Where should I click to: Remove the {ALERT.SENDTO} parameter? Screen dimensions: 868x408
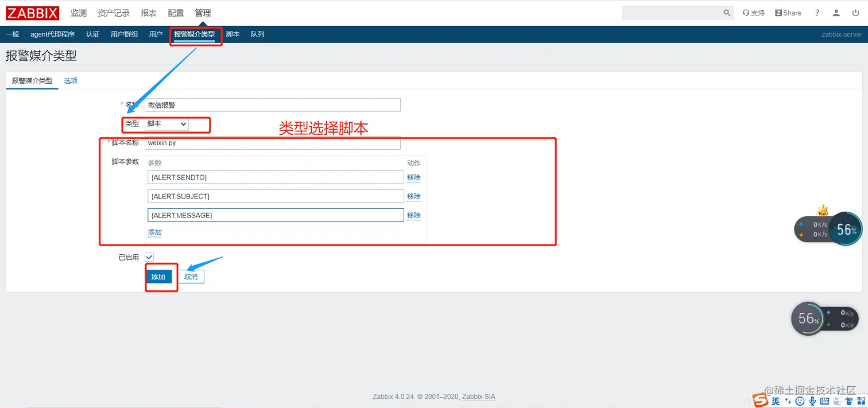[414, 177]
